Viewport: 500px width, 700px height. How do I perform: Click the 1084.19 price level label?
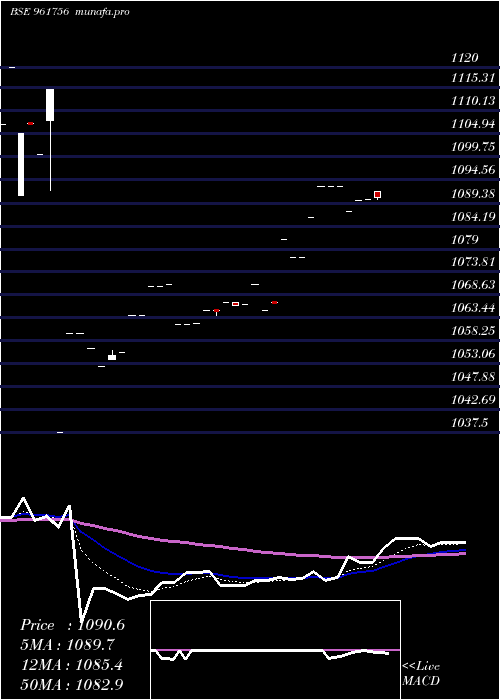pyautogui.click(x=473, y=217)
